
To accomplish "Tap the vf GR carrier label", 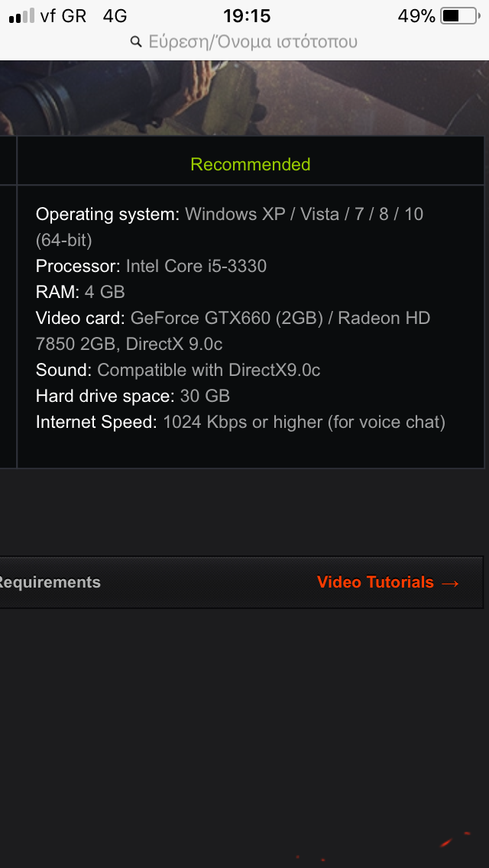I will 63,16.
